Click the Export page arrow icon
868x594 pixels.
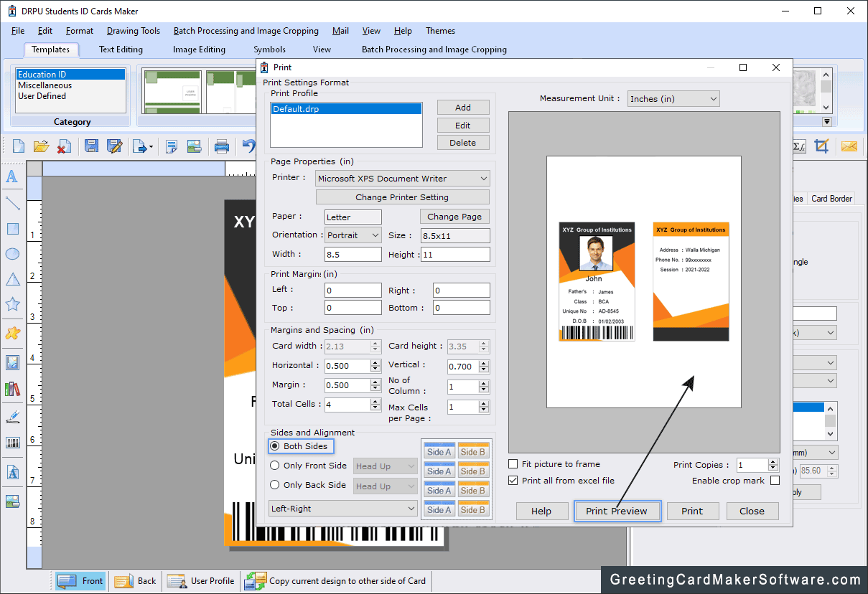(x=141, y=146)
